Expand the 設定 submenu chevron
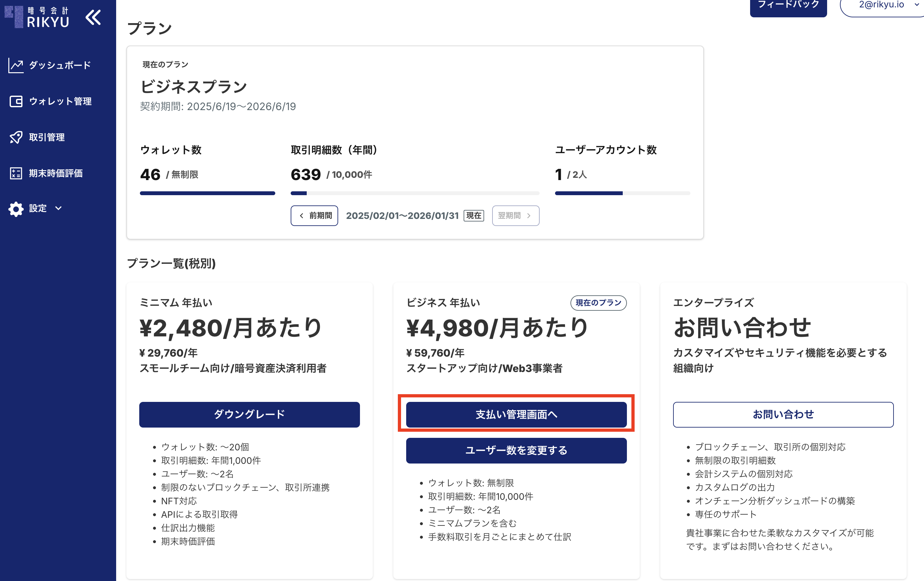 [x=58, y=209]
